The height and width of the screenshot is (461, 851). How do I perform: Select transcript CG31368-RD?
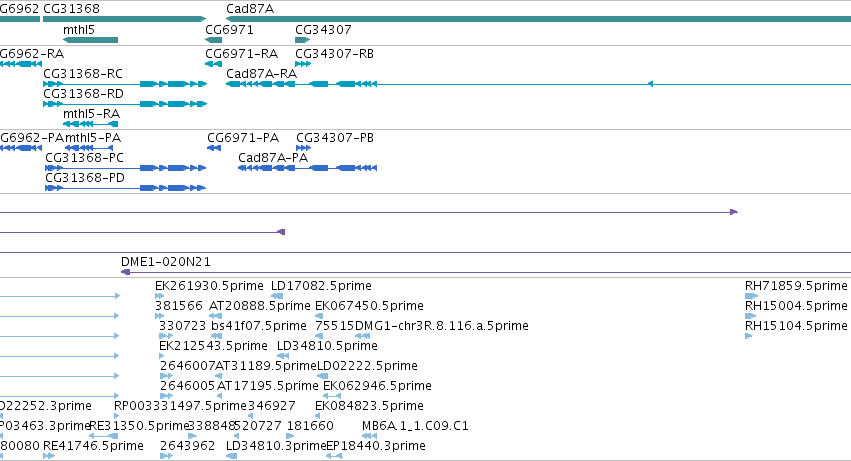84,94
